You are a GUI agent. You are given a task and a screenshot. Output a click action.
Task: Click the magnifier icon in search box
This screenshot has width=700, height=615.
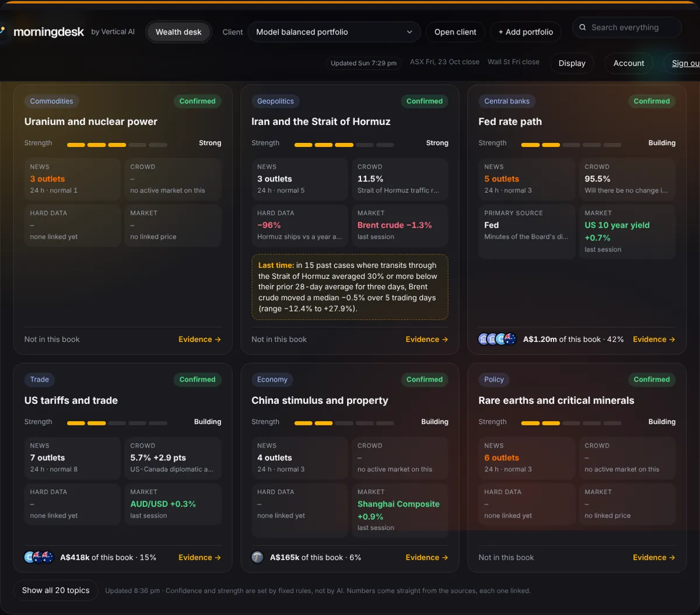[583, 27]
